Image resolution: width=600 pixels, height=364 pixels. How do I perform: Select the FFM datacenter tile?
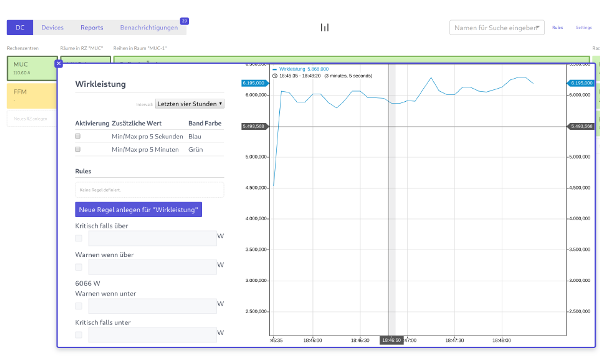[x=32, y=96]
